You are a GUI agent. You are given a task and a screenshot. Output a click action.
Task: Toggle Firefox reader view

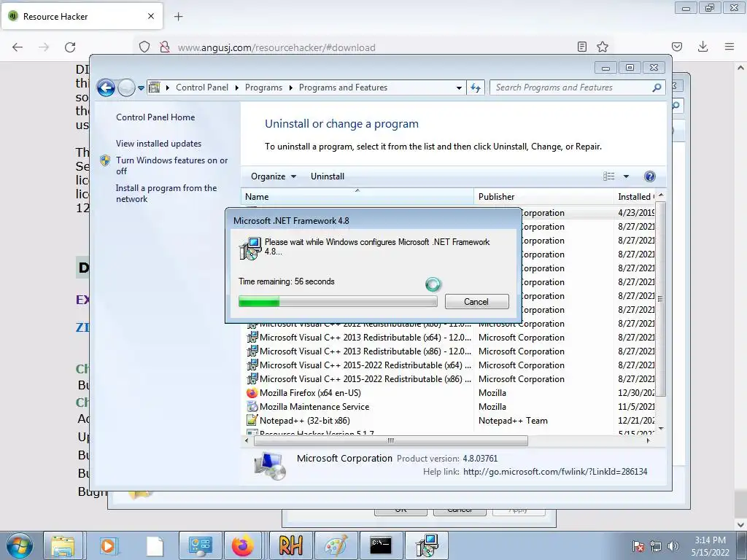pyautogui.click(x=581, y=47)
